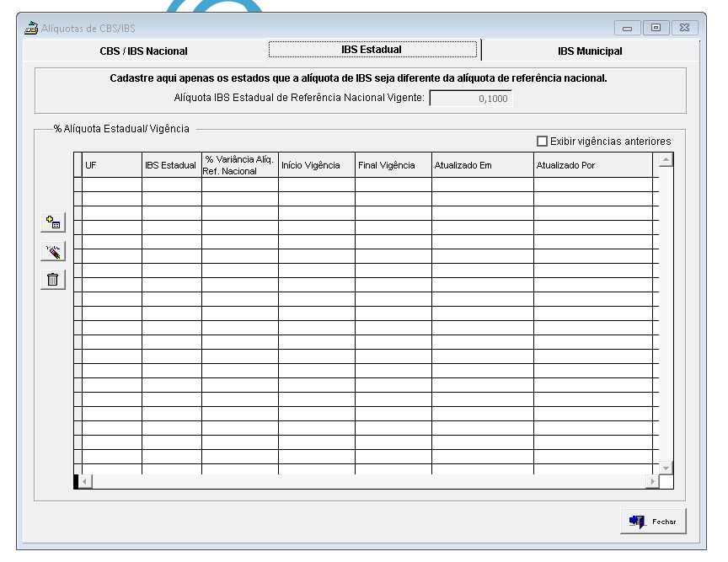The image size is (728, 562).
Task: Click the % Variância Alíq. Ref. Nacional header
Action: 239,165
